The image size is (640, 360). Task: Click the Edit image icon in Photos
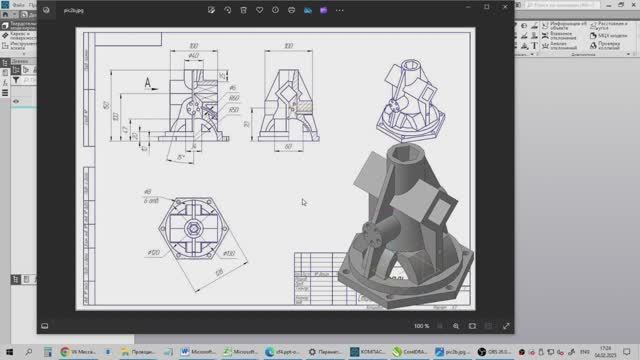click(x=211, y=10)
